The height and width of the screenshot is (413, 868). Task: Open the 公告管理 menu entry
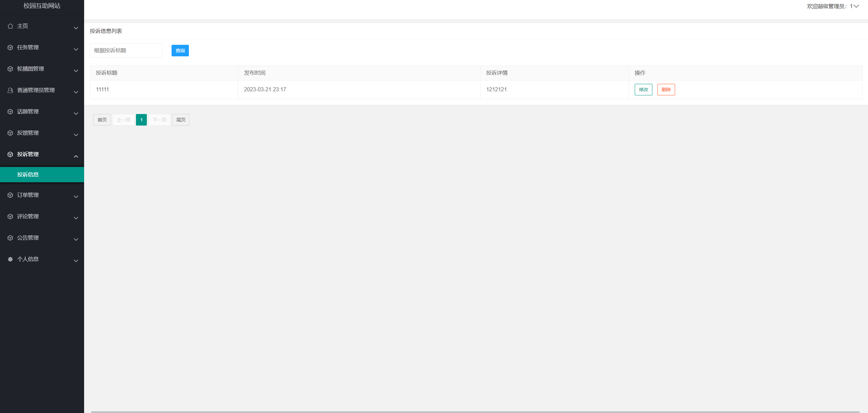pyautogui.click(x=28, y=238)
